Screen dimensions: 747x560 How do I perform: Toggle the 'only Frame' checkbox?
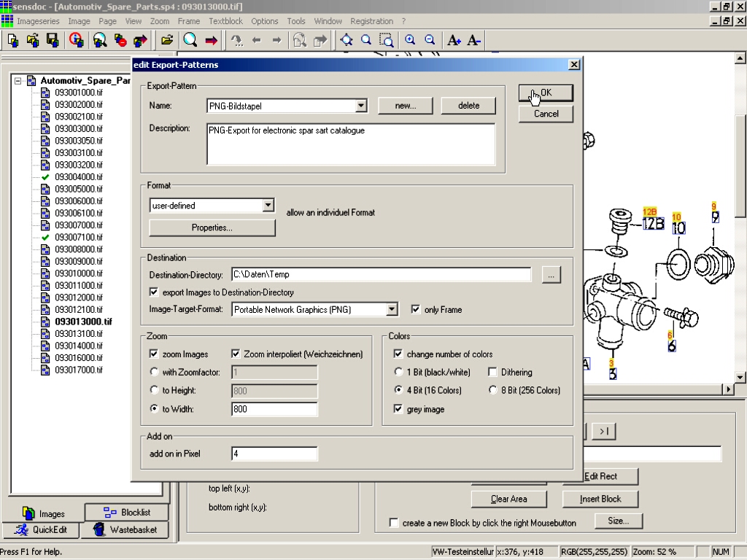click(416, 310)
